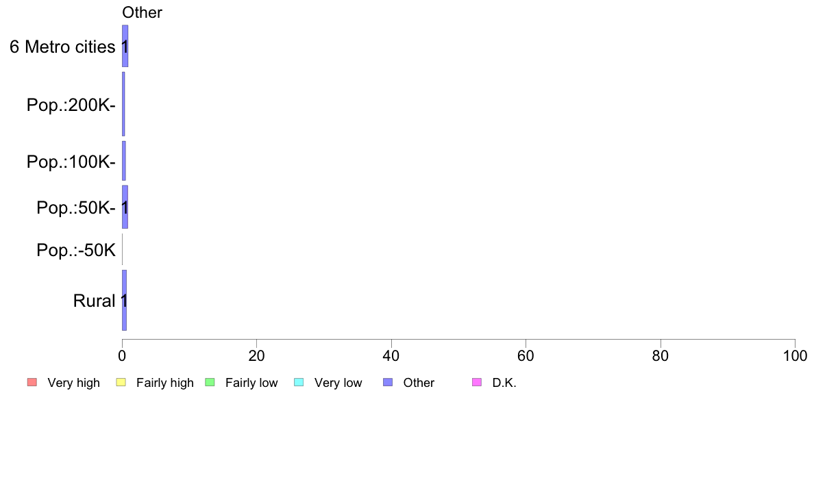Click the yellow Fairly high legend swatch
The image size is (814, 504).
click(121, 383)
